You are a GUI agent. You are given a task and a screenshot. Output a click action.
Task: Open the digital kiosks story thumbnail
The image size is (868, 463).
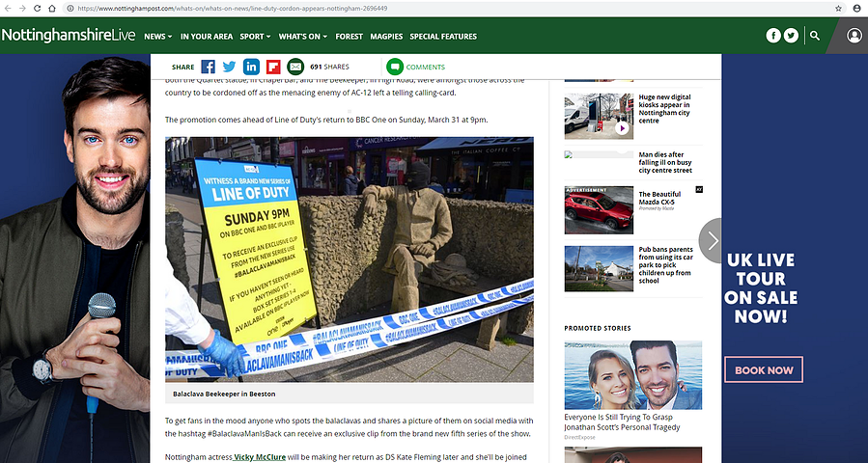pos(599,116)
